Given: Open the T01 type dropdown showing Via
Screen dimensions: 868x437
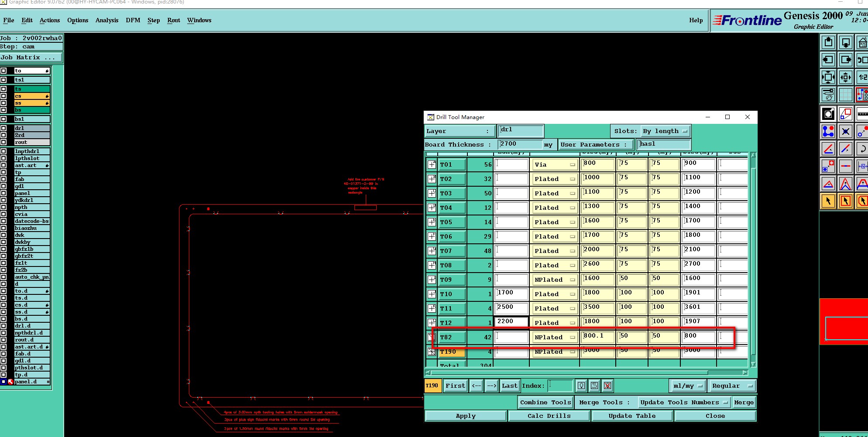Looking at the screenshot, I should pyautogui.click(x=554, y=164).
